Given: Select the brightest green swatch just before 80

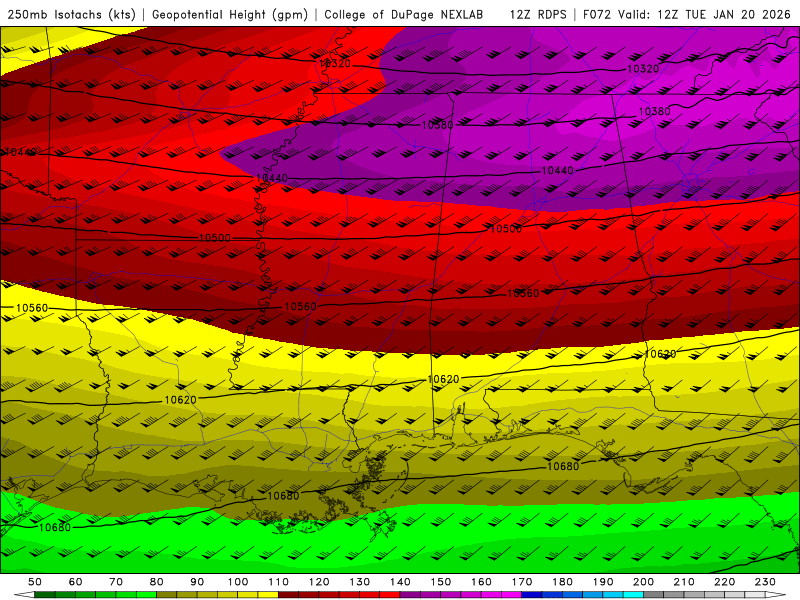Looking at the screenshot, I should 146,595.
